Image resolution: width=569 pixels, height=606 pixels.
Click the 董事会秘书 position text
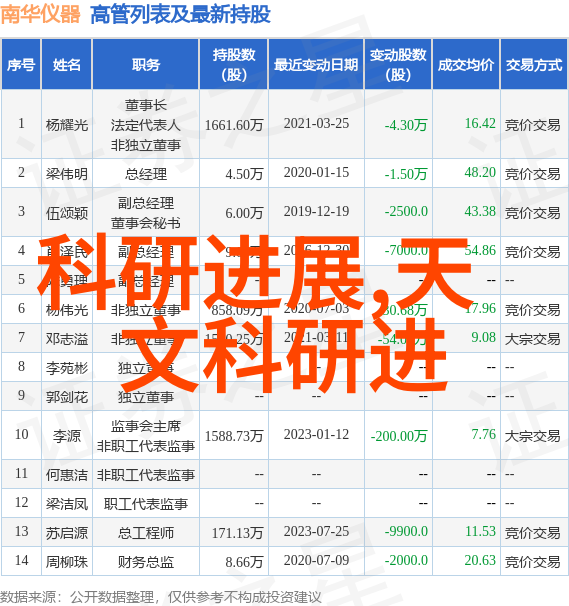(x=146, y=223)
